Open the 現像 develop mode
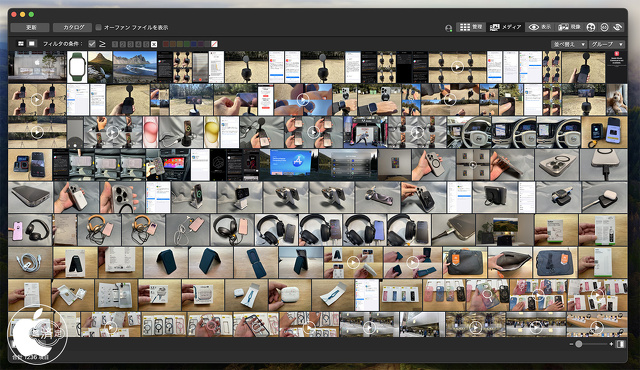Screen dimensions: 640x370 tap(569, 27)
